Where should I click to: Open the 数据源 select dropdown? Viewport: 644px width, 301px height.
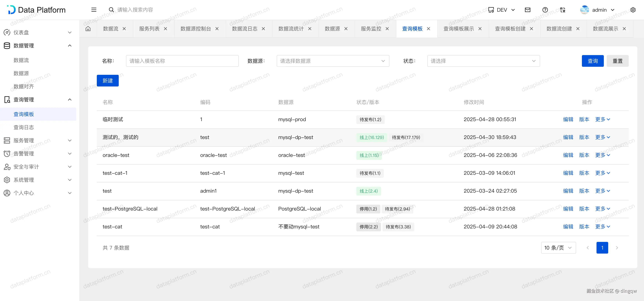[332, 61]
